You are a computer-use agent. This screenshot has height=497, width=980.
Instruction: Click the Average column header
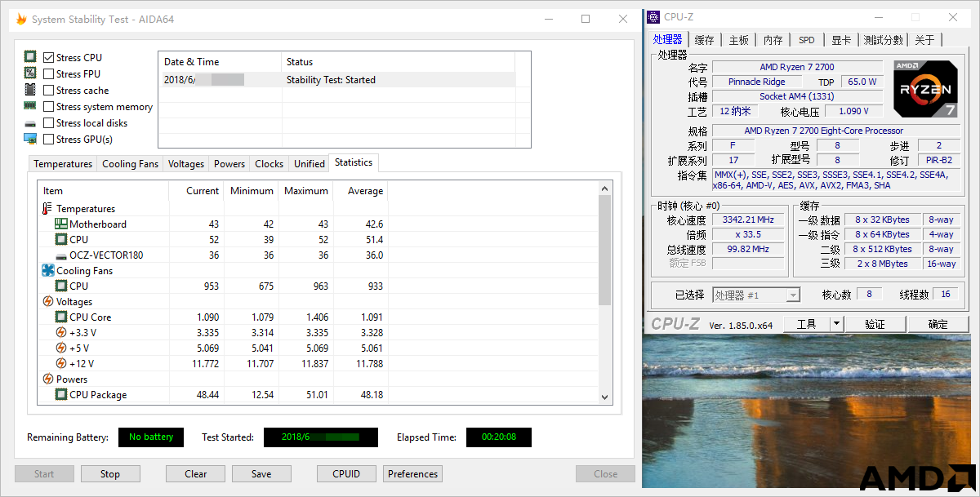[x=361, y=191]
